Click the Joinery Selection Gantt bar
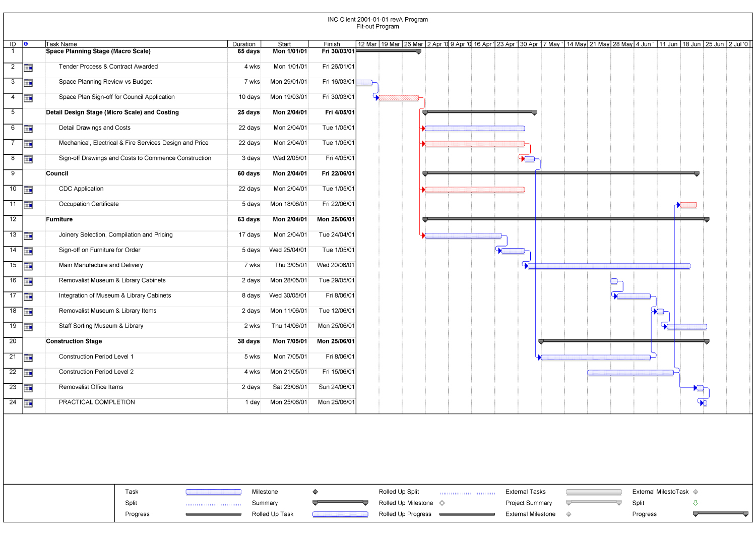 (463, 235)
